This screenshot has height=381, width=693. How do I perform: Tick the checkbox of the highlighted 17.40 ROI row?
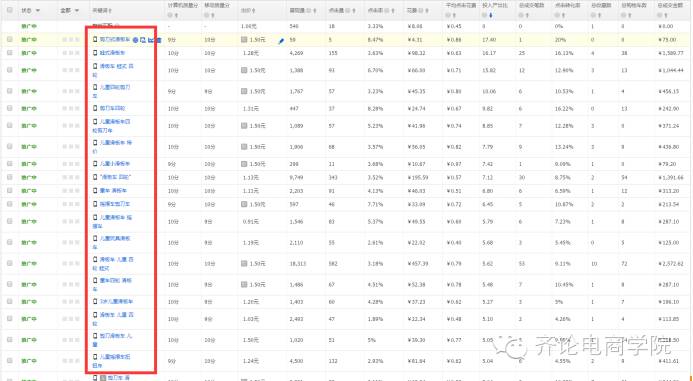pyautogui.click(x=10, y=39)
